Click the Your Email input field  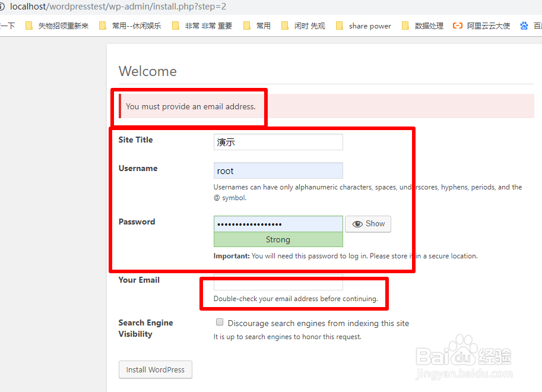(x=278, y=283)
